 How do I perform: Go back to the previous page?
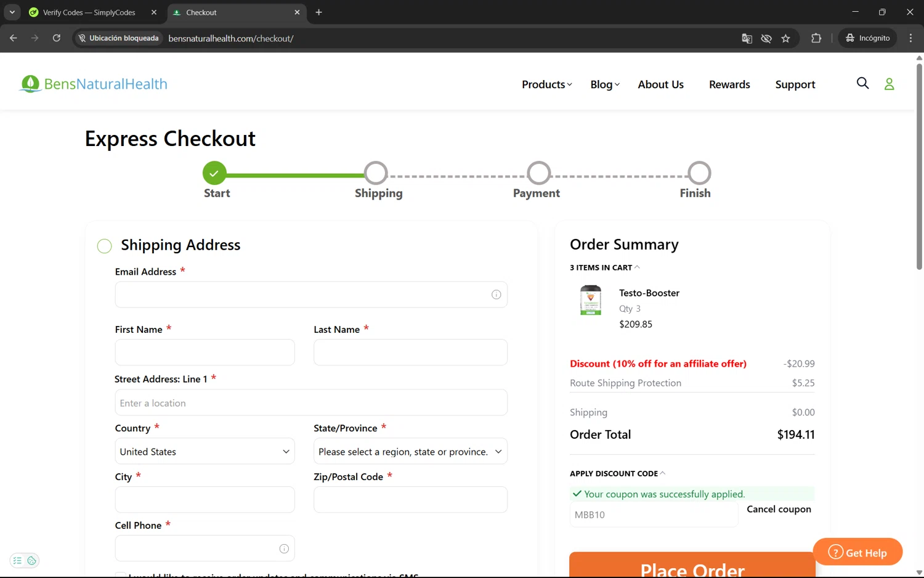pyautogui.click(x=14, y=38)
